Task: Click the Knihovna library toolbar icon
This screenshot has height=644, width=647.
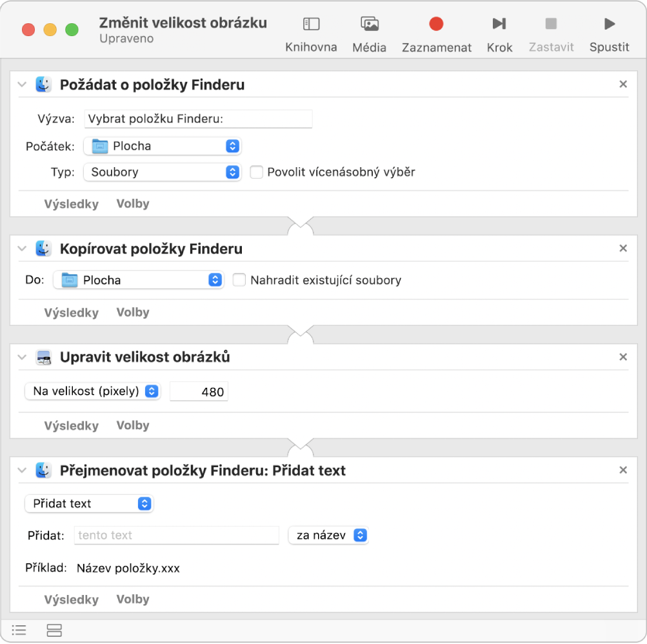Action: pos(311,25)
